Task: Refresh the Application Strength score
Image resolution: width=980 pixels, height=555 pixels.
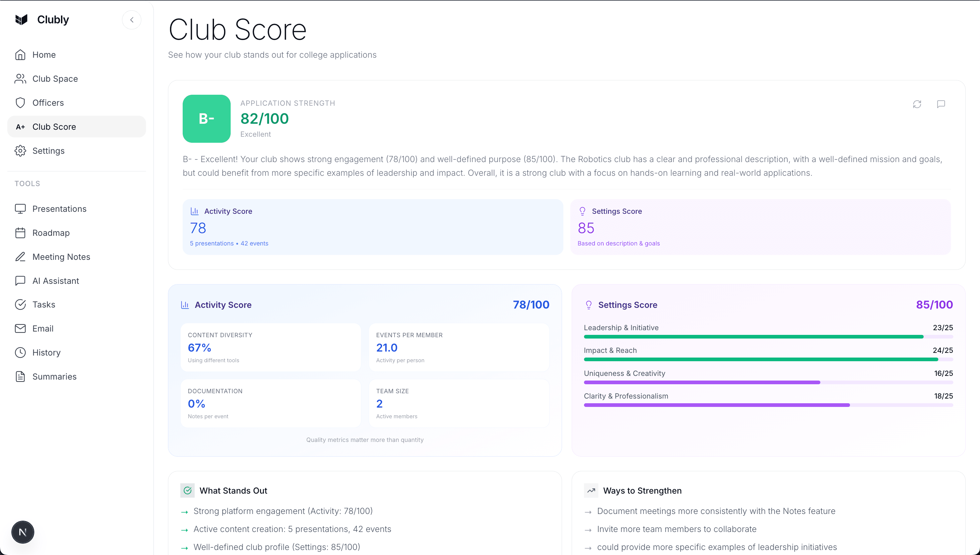Action: point(917,104)
